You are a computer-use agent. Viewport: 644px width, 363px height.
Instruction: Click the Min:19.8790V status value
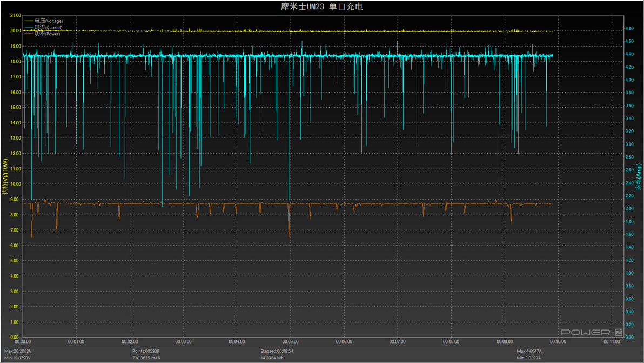(x=17, y=358)
